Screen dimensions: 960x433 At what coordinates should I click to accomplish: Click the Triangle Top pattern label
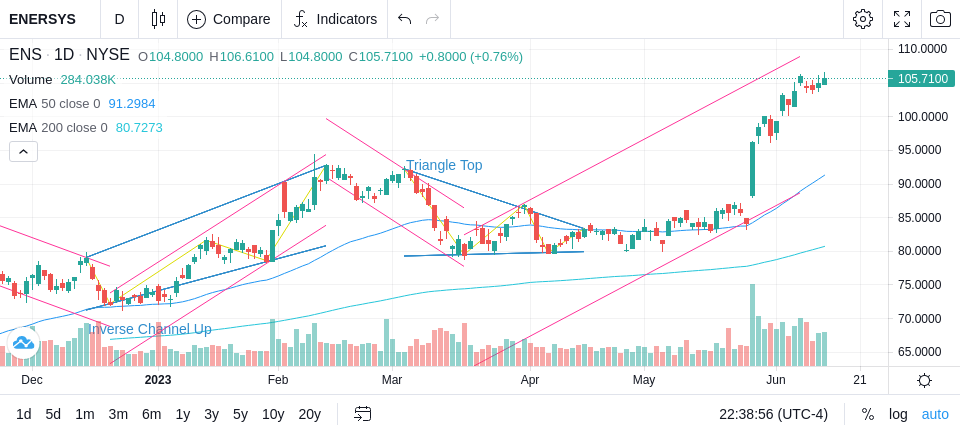pos(444,165)
